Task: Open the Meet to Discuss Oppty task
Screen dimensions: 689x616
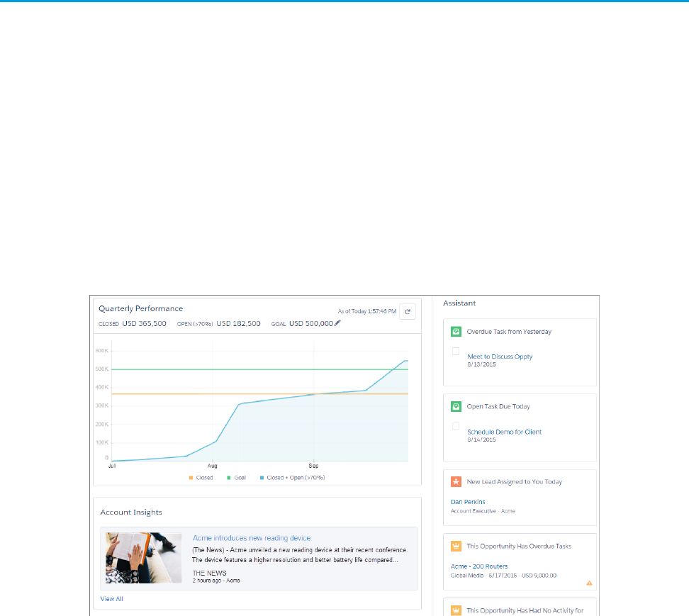Action: 500,357
